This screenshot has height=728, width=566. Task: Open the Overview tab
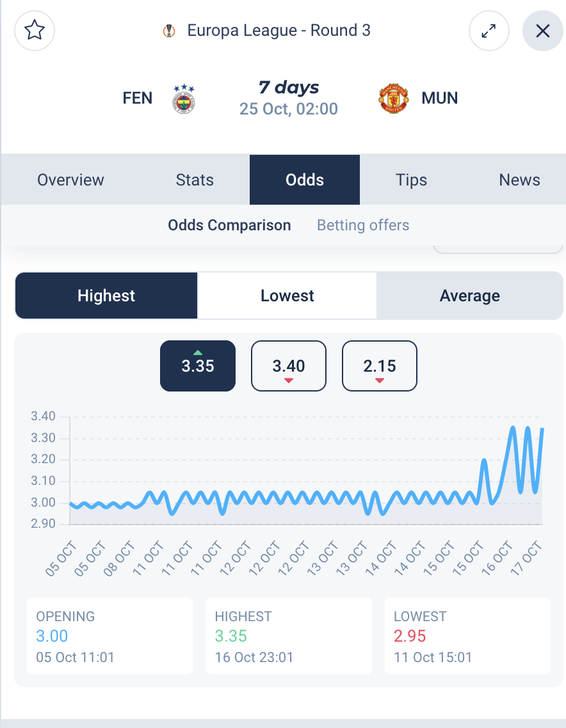coord(70,180)
